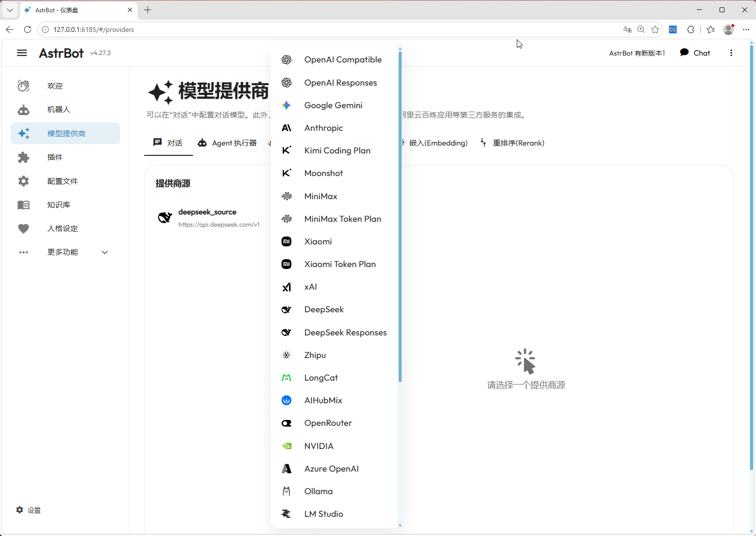
Task: Click the AstrBot 有新版本 notice
Action: coord(637,53)
